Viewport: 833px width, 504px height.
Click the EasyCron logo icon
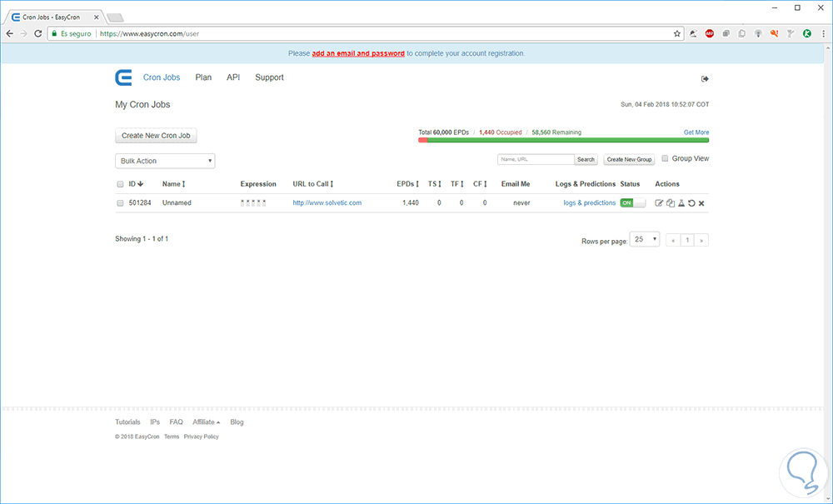(x=123, y=77)
